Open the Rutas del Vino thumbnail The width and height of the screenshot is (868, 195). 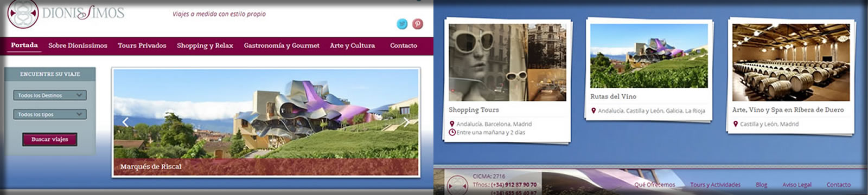coord(649,56)
